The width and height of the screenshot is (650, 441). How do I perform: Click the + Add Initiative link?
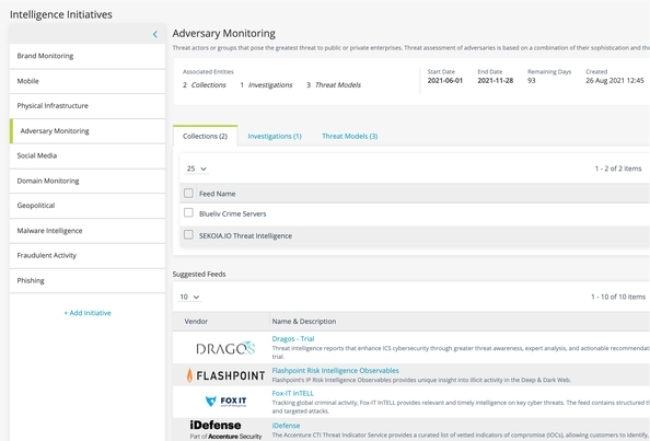pyautogui.click(x=87, y=313)
